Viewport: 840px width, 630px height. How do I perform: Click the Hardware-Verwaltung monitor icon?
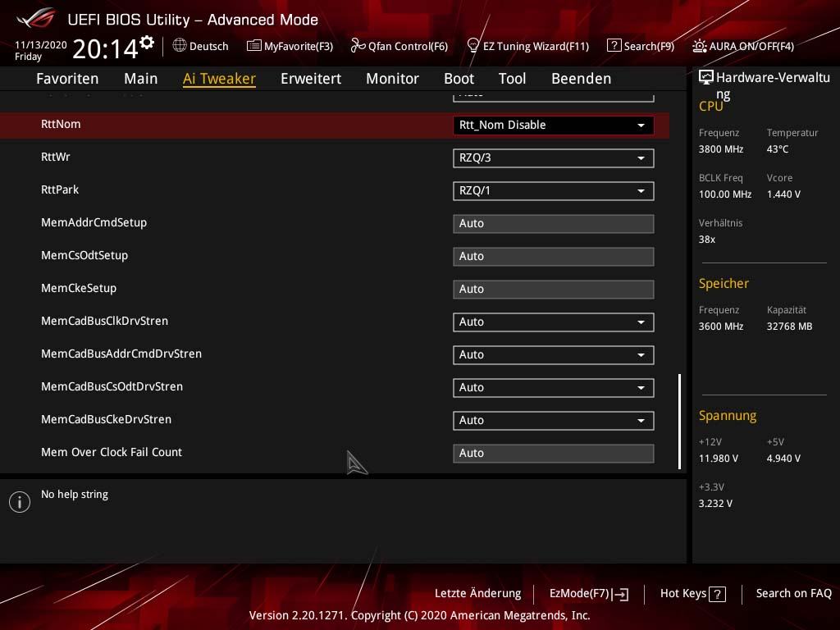pyautogui.click(x=706, y=77)
